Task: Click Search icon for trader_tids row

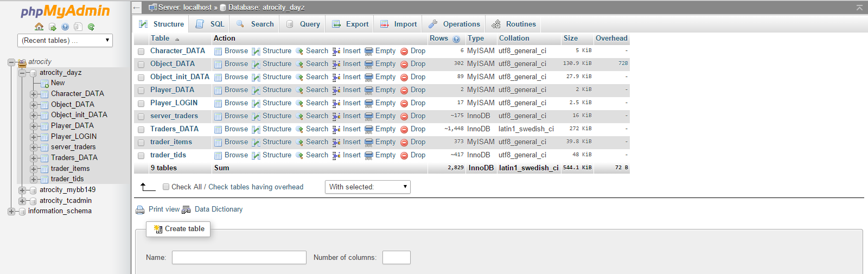Action: (x=299, y=156)
